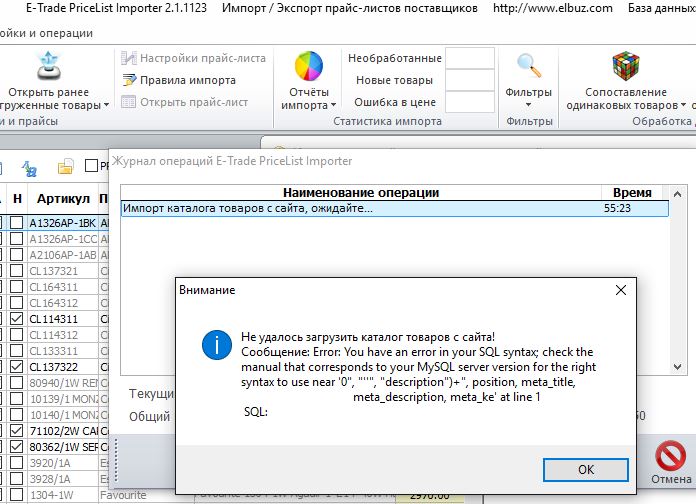Screen dimensions: 696x504
Task: Click the Н column header
Action: tap(17, 198)
